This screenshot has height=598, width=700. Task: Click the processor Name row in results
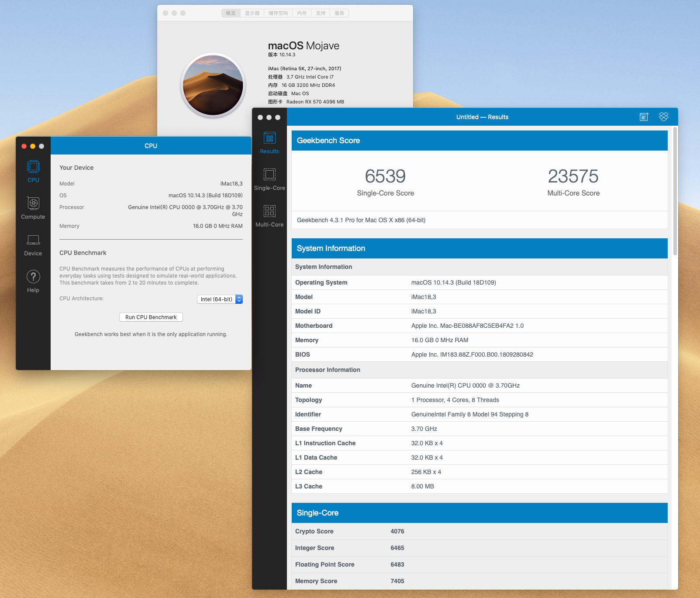tap(479, 385)
